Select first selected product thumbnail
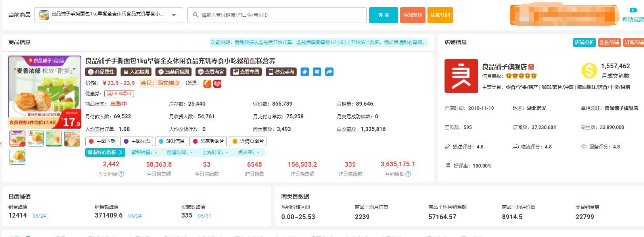The height and width of the screenshot is (237, 644). (x=17, y=139)
